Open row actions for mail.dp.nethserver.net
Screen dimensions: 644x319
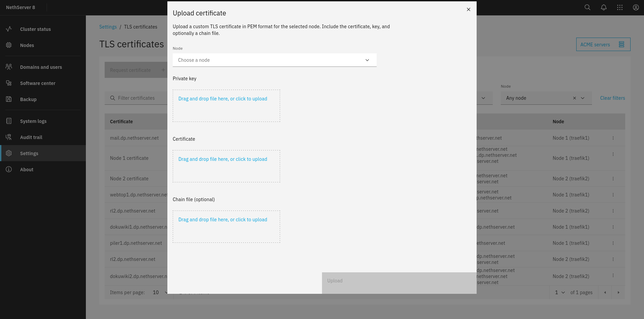point(613,138)
